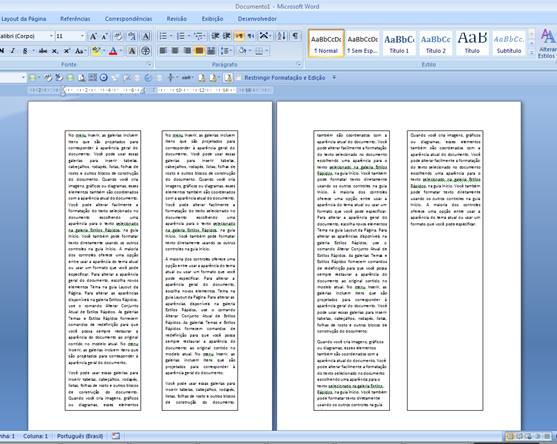Click the Coluna: 1 status entry
Screen dimensions: 557x444
click(x=35, y=436)
